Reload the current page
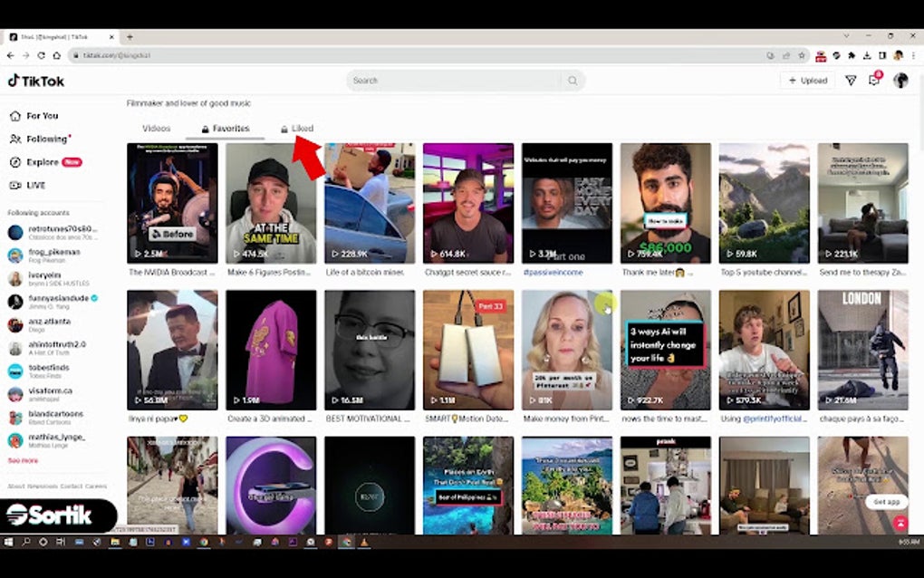 (42, 55)
